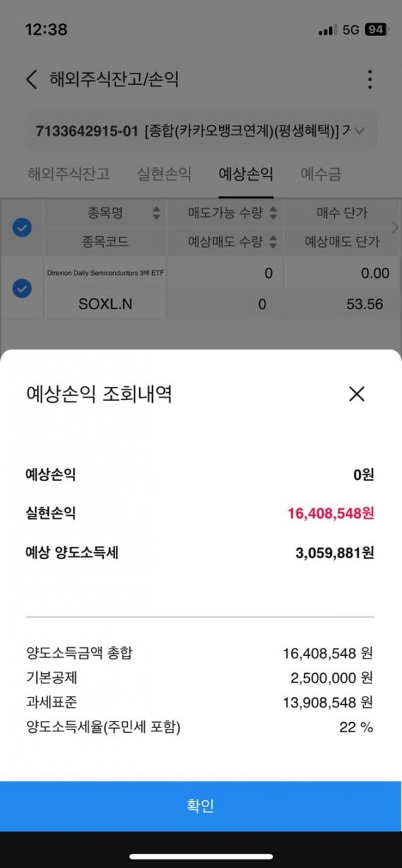Tap the 5G signal indicator in status bar
The height and width of the screenshot is (868, 402).
point(351,30)
